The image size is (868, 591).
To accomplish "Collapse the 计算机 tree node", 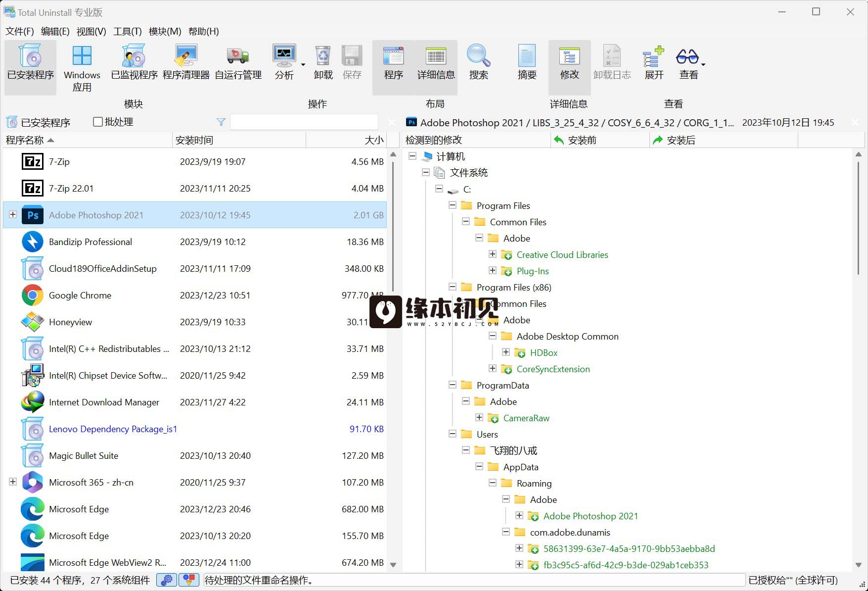I will (412, 156).
